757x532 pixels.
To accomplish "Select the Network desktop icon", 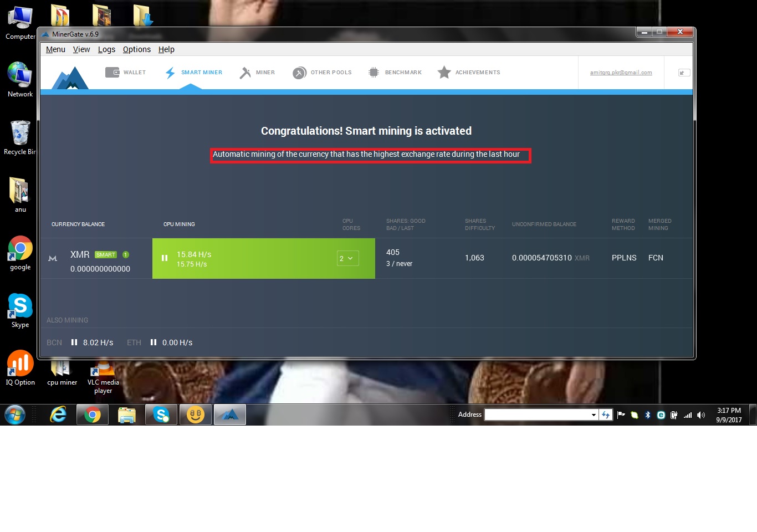I will tap(20, 80).
